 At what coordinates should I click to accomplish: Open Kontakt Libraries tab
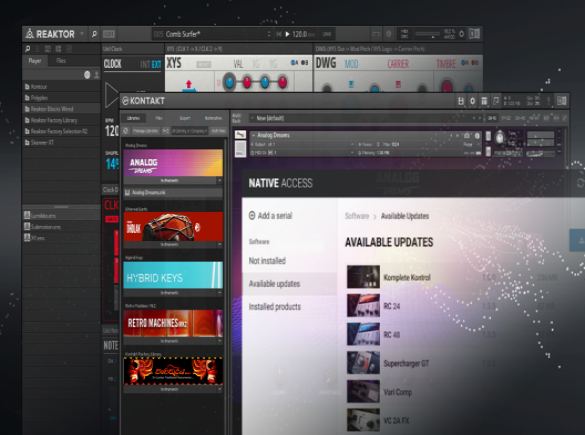pos(133,118)
